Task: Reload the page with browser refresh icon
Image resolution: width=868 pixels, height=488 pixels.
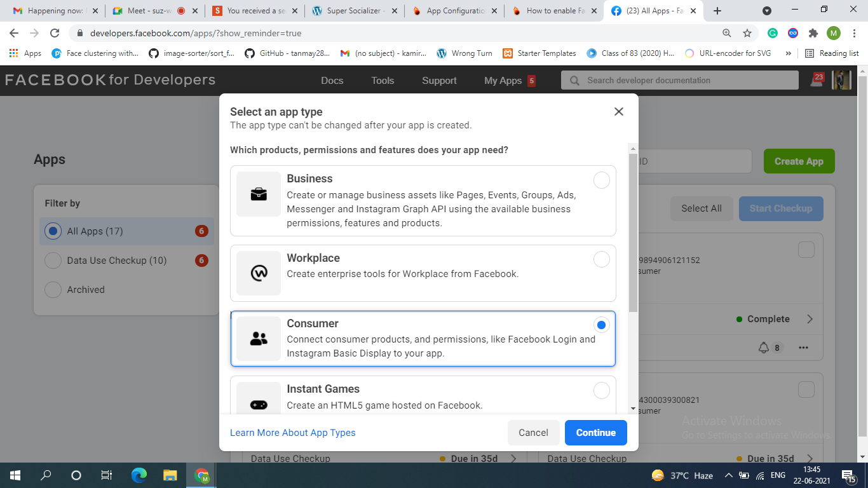Action: point(55,33)
